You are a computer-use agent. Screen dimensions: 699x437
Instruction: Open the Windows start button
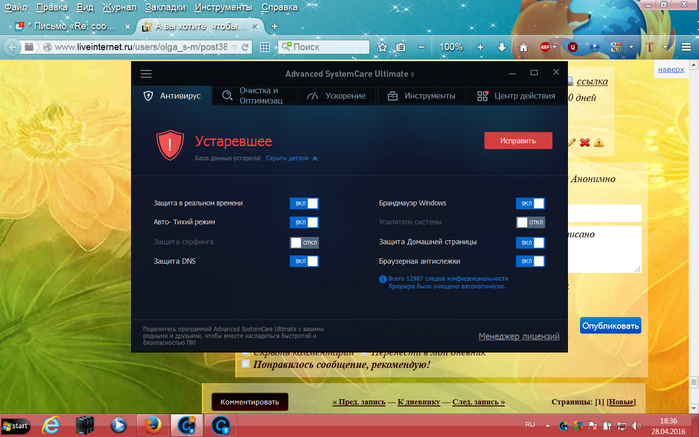16,426
